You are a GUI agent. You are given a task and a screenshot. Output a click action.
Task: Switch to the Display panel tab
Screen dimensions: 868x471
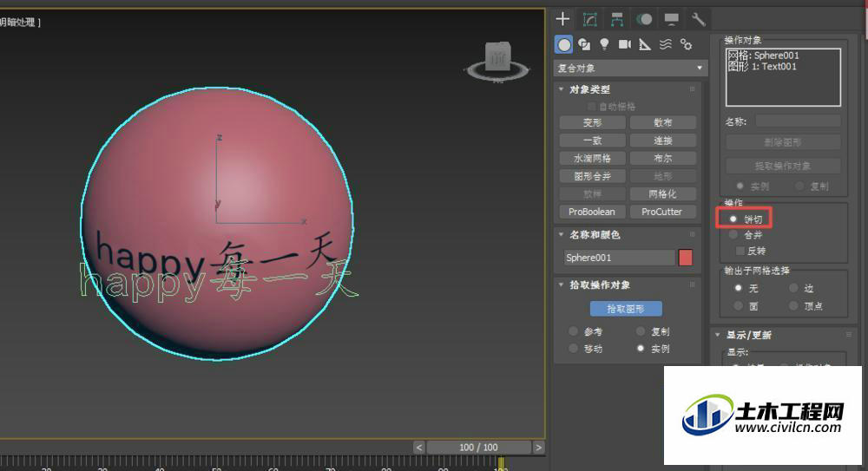point(671,19)
